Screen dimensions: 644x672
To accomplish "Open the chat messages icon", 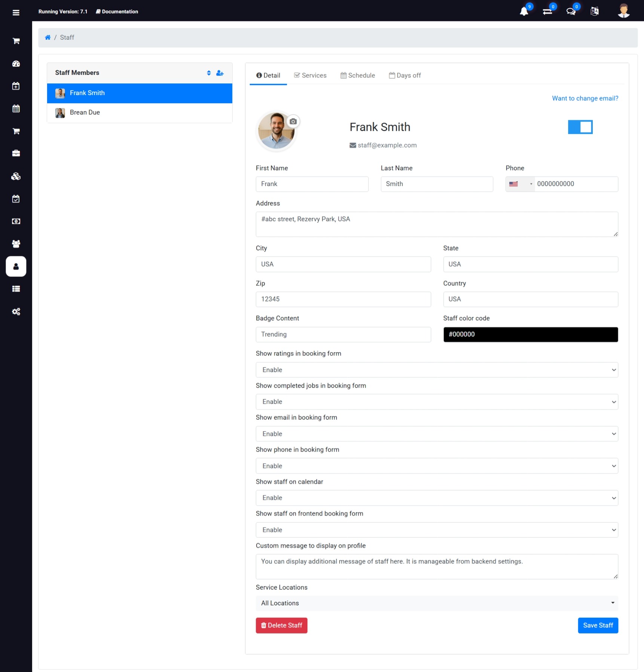I will pyautogui.click(x=571, y=12).
